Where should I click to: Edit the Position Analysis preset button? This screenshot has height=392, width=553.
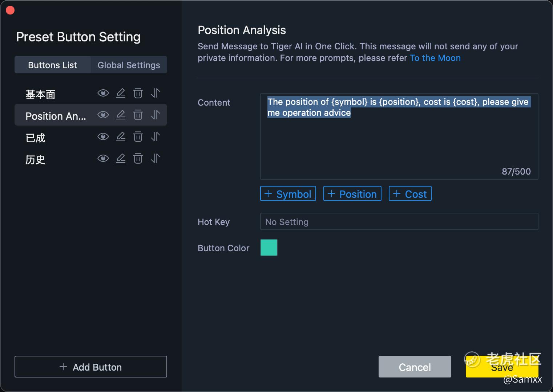[x=121, y=115]
